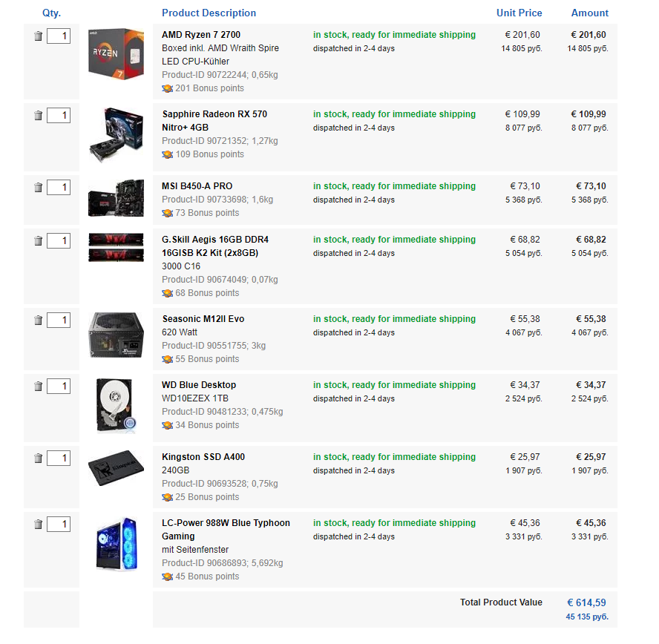
Task: Select quantity box for Kingston SSD A400
Action: click(x=59, y=458)
